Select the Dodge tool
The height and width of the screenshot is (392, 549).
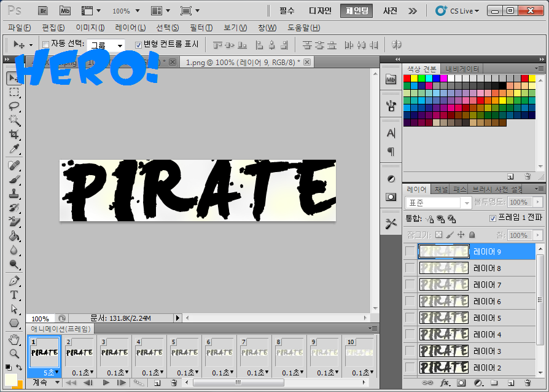click(14, 264)
